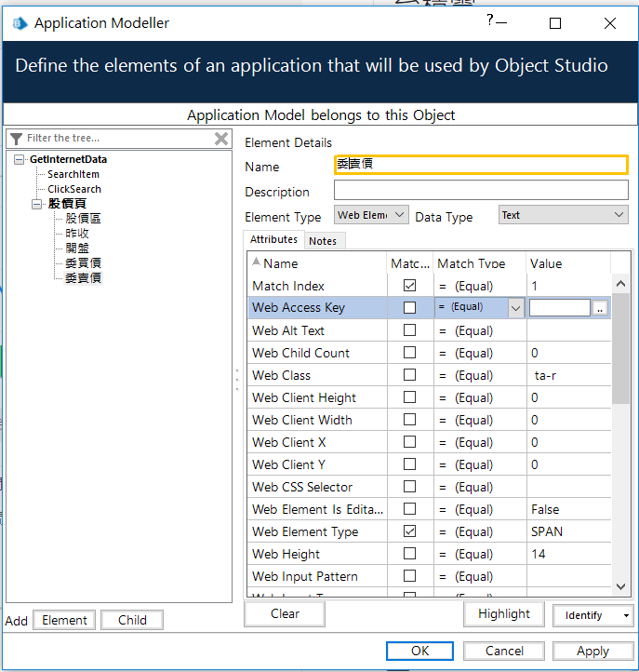Enable matching for Web Class

click(409, 375)
